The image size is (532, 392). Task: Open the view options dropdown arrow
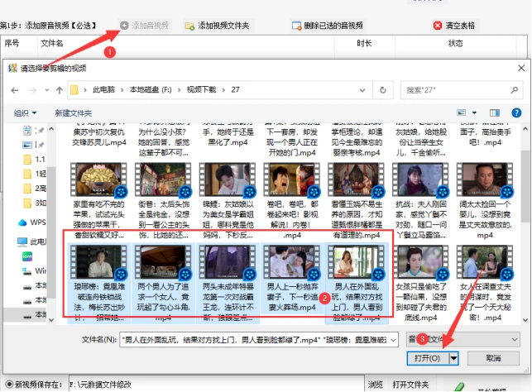[x=474, y=112]
